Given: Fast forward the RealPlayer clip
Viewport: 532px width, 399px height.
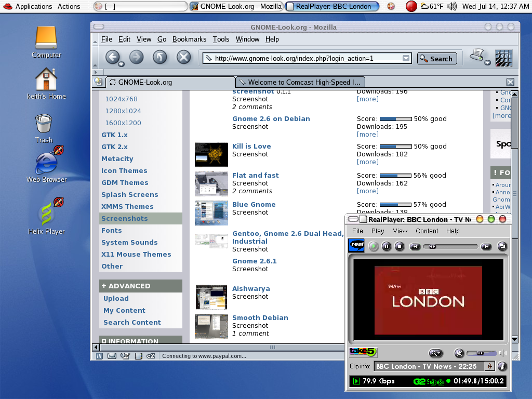Looking at the screenshot, I should pos(486,247).
